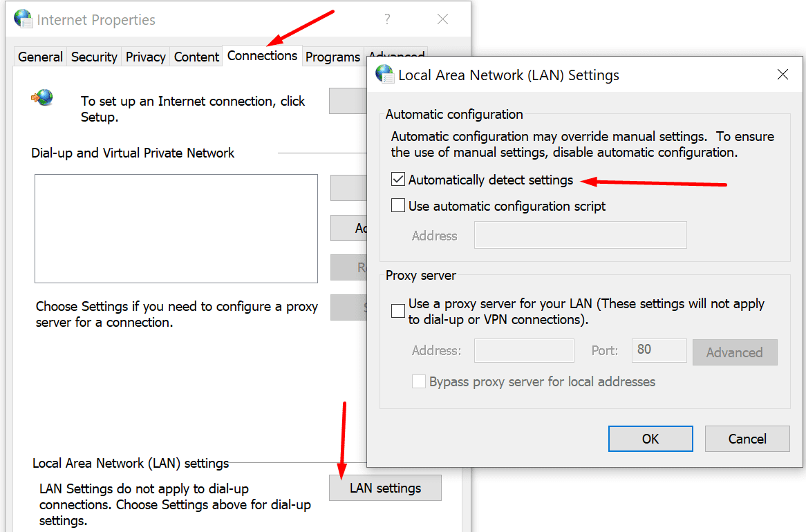Click the Dial-up and VPN connections list box
Screen dimensions: 806x532
click(x=176, y=229)
